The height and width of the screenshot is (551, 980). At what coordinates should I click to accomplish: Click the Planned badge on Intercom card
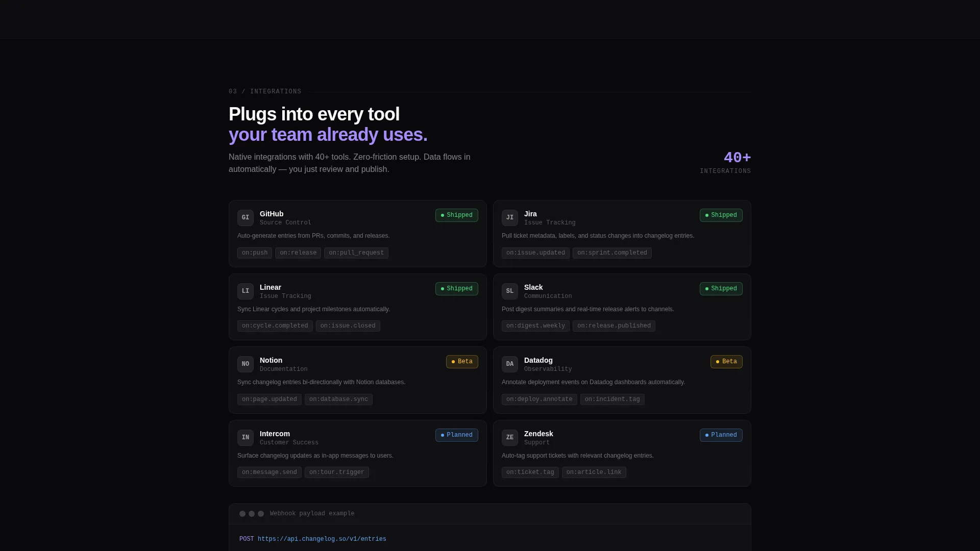(457, 435)
